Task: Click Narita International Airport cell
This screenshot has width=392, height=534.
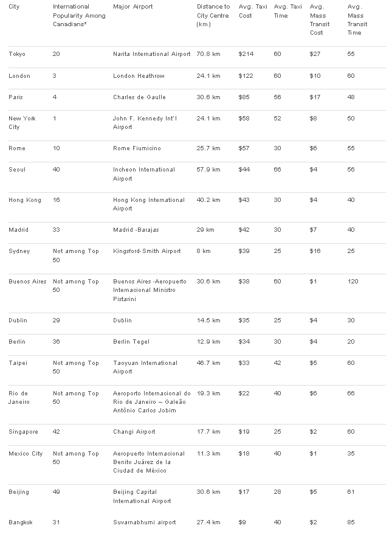Action: (x=151, y=54)
